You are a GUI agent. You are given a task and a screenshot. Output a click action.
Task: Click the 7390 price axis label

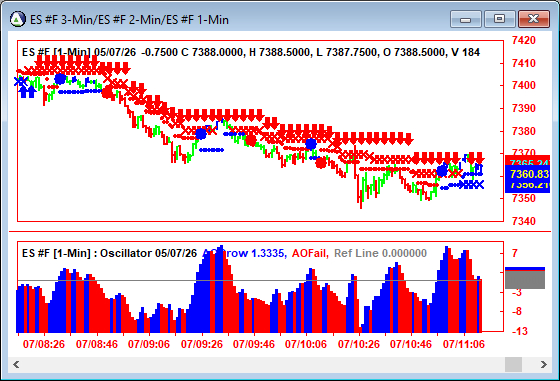[524, 108]
